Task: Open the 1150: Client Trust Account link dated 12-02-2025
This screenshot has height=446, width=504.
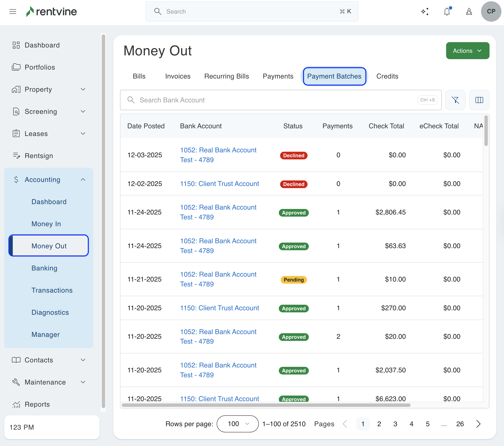Action: (x=219, y=184)
